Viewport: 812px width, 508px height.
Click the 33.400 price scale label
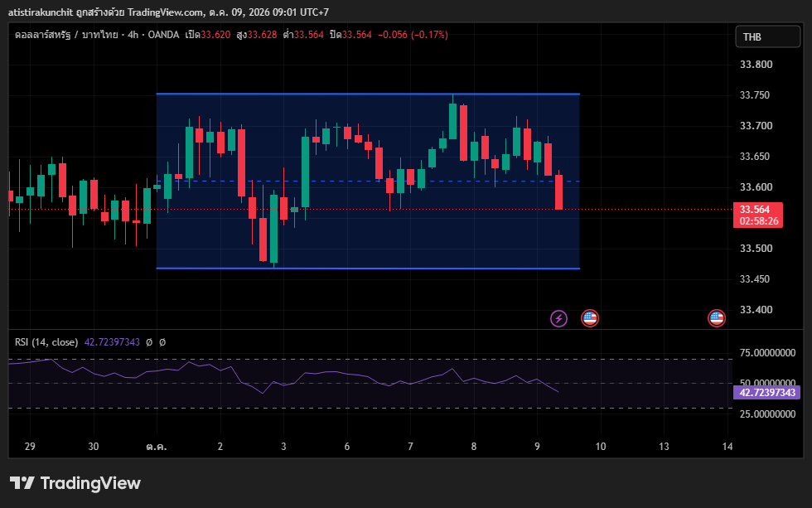click(756, 309)
